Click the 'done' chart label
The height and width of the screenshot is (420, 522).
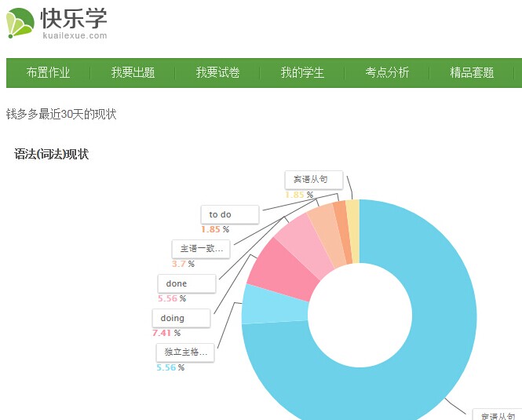coord(186,283)
